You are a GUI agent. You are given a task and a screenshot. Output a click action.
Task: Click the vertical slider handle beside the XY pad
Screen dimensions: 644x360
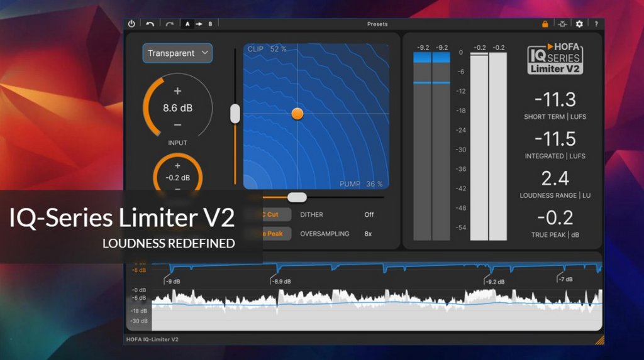pyautogui.click(x=235, y=114)
